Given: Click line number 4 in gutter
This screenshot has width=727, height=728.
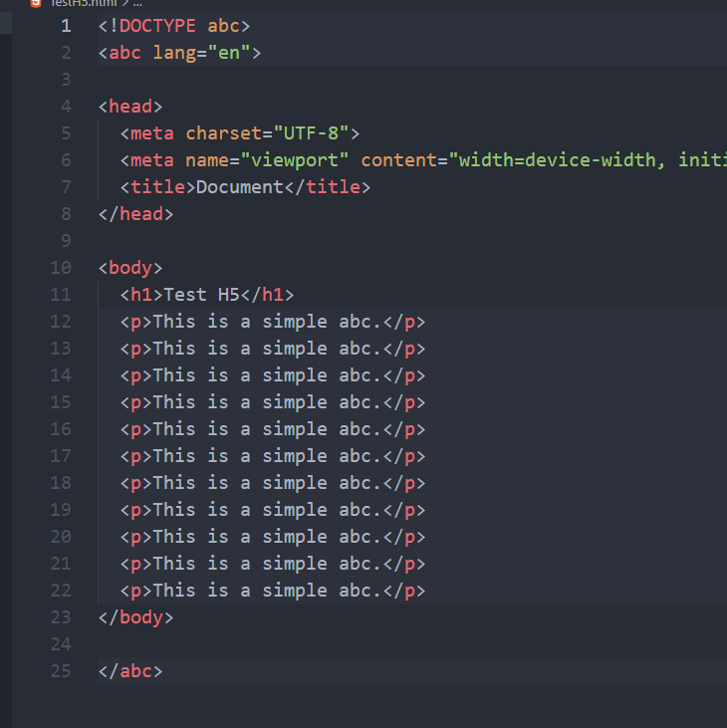Looking at the screenshot, I should click(66, 107).
